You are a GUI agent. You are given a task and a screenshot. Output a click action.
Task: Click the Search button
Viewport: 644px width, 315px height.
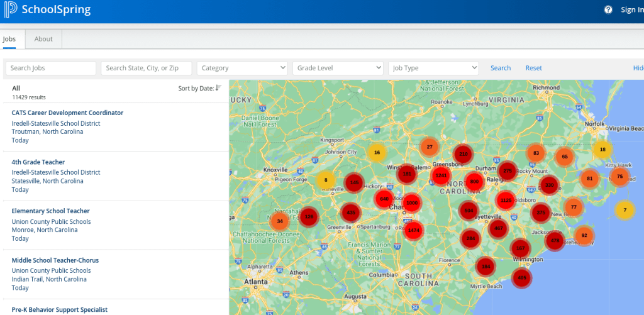click(x=501, y=68)
